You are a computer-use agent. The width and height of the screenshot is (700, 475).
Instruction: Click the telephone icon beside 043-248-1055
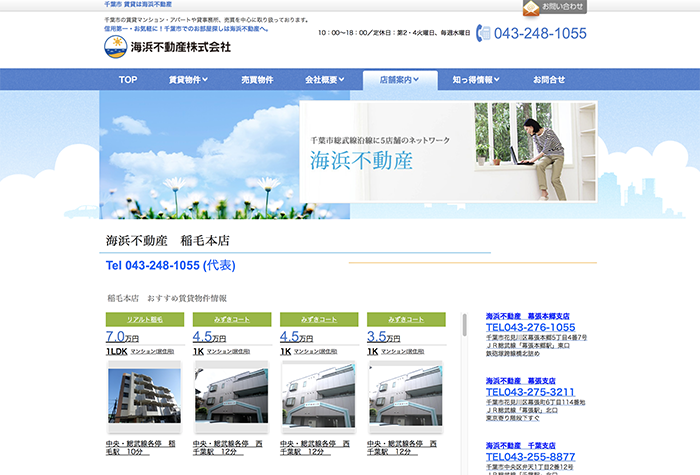[484, 33]
